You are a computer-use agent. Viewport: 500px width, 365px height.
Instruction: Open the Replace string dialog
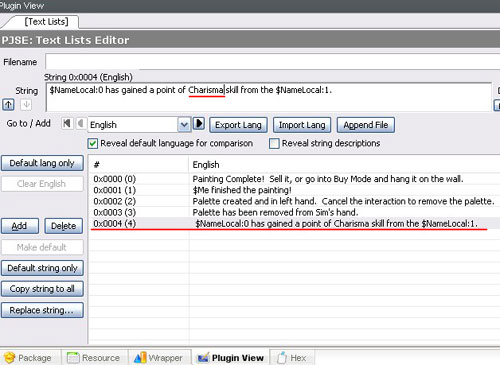[x=42, y=310]
